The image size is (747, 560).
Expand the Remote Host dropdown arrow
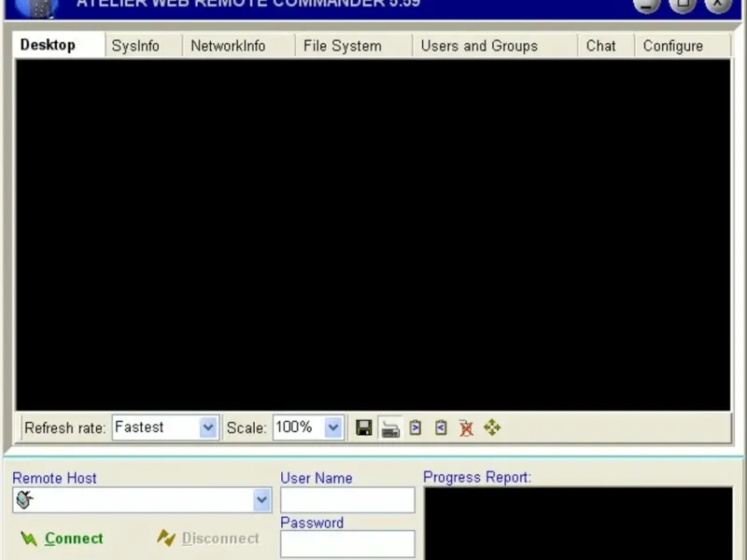261,499
